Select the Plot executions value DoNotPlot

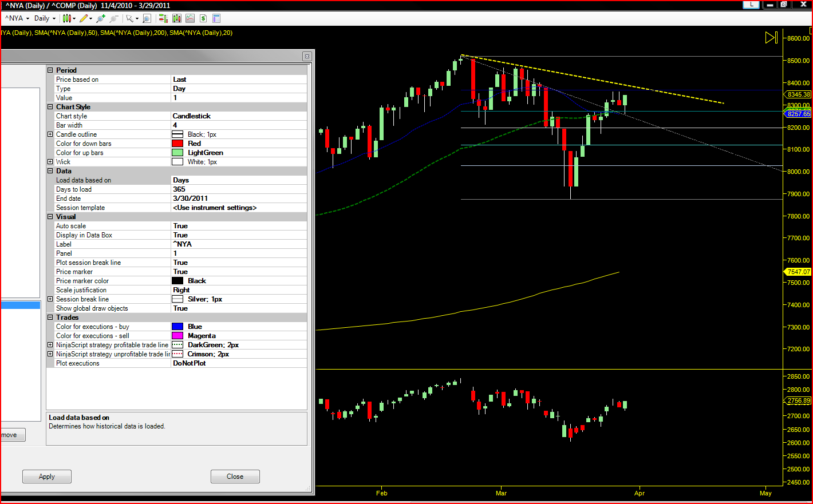point(239,363)
